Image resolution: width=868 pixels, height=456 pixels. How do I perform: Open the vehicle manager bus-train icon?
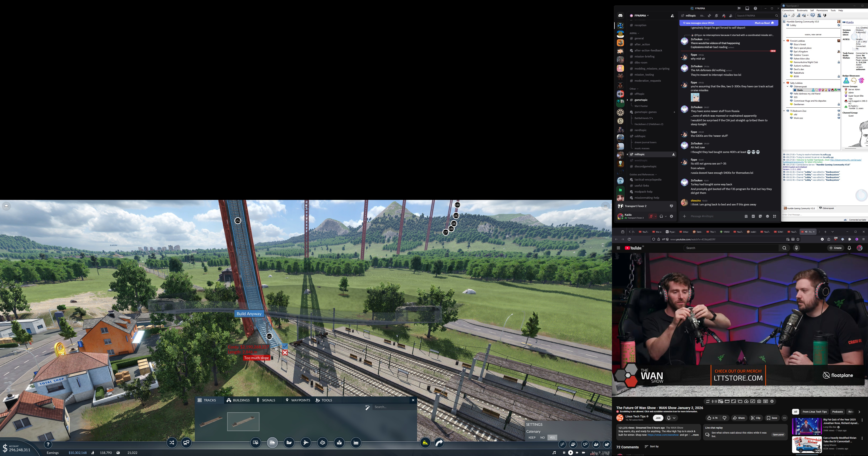(x=186, y=442)
